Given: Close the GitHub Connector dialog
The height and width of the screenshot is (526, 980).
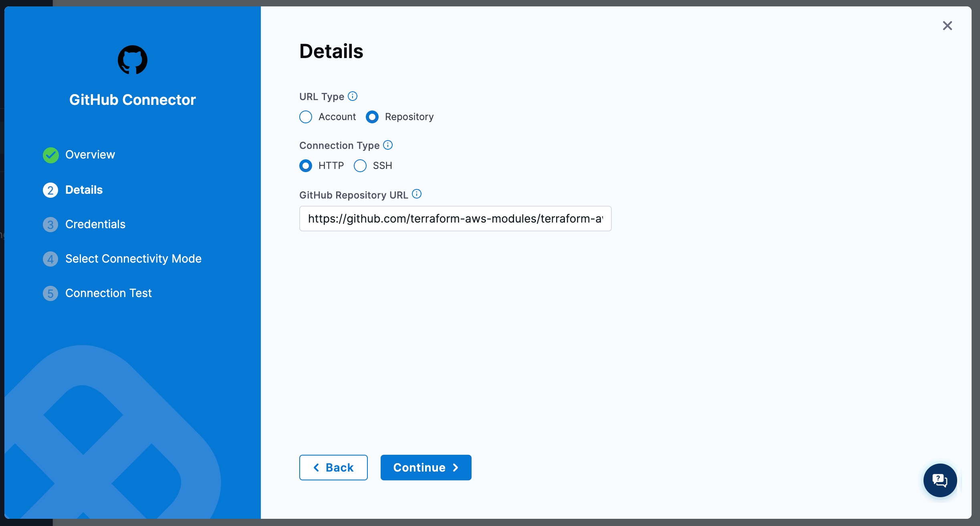Looking at the screenshot, I should [x=948, y=26].
